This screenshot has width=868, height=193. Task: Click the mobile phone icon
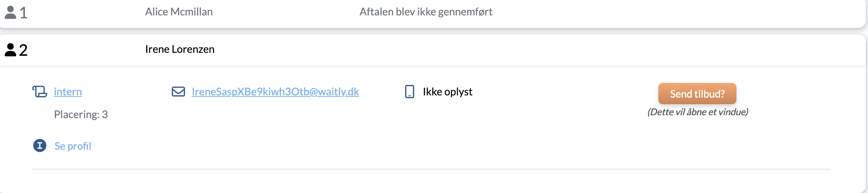[409, 91]
